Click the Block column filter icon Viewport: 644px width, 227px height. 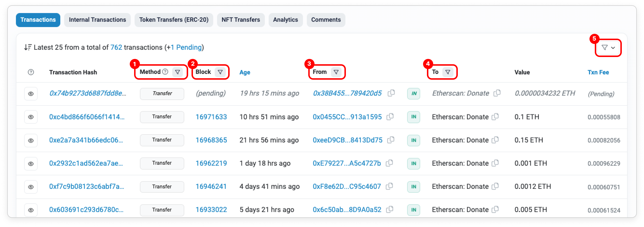tap(220, 72)
